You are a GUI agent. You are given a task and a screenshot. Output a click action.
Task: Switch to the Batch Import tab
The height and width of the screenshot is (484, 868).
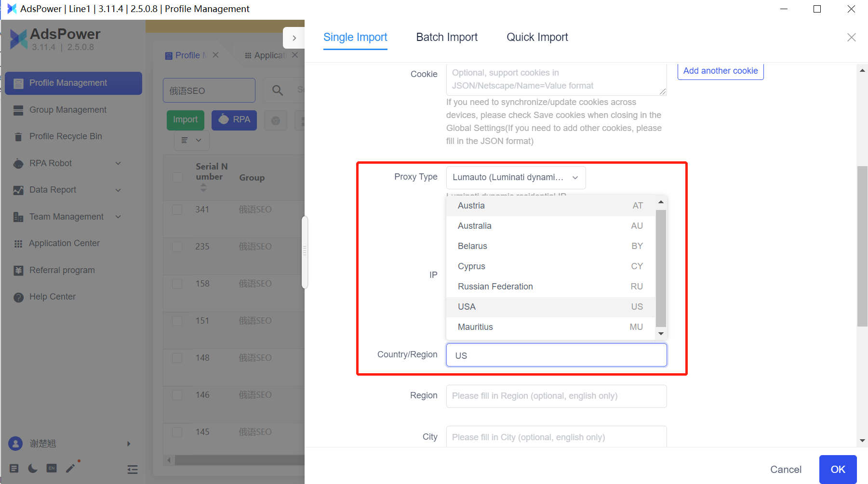(x=447, y=37)
